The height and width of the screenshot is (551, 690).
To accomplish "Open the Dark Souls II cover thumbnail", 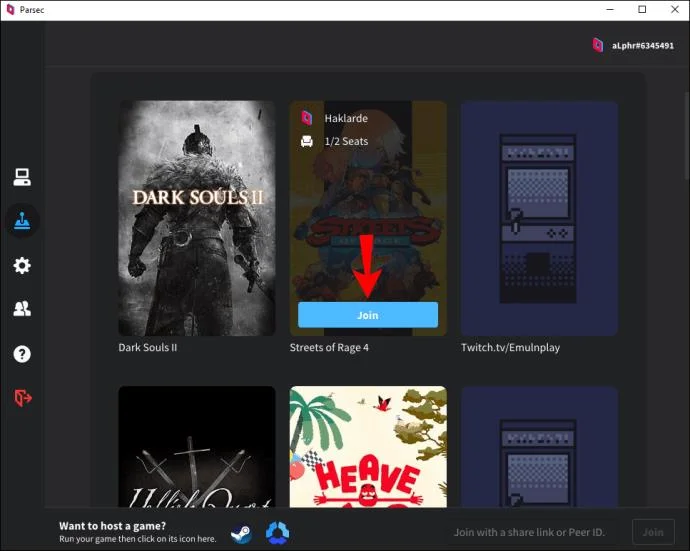I will pyautogui.click(x=197, y=218).
